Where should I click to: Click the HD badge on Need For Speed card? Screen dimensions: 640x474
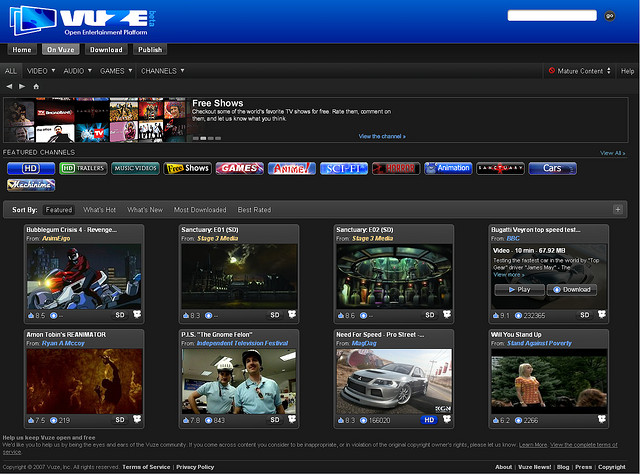click(x=429, y=420)
